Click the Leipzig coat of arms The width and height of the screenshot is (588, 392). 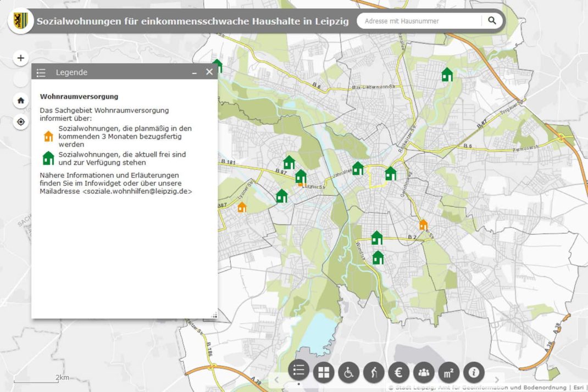[x=20, y=20]
